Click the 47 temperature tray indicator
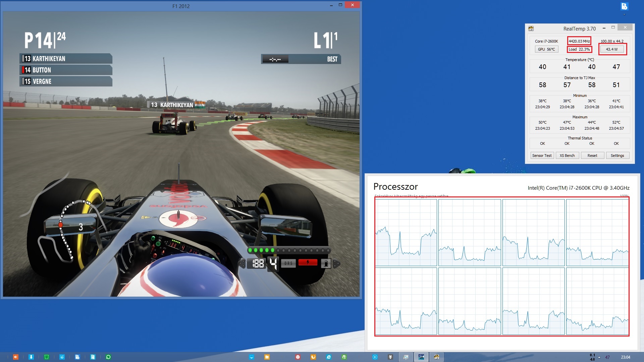The image size is (644, 362). point(607,357)
